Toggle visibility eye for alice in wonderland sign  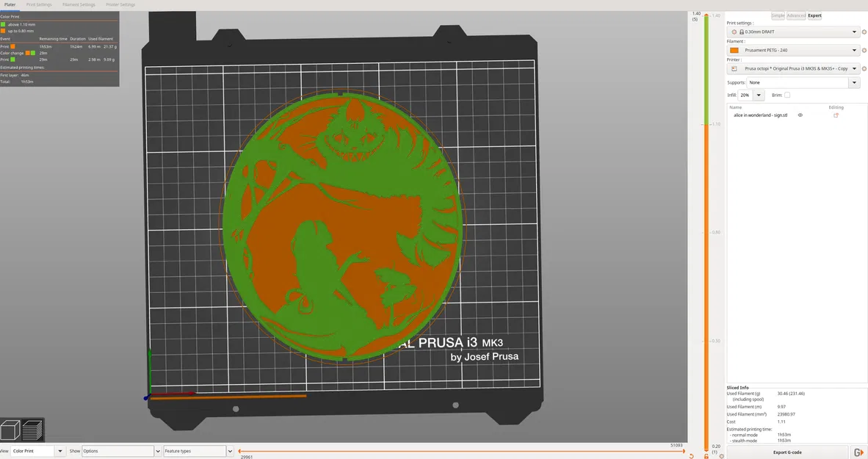coord(800,115)
